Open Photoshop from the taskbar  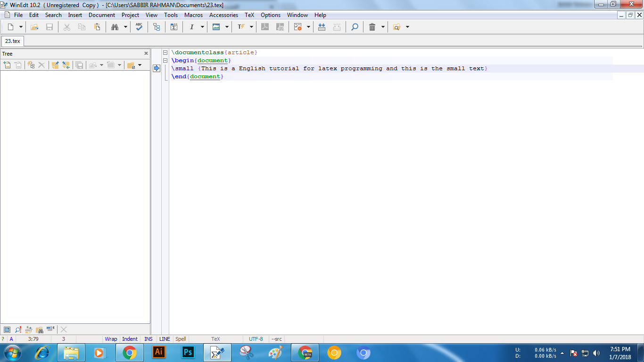point(188,353)
